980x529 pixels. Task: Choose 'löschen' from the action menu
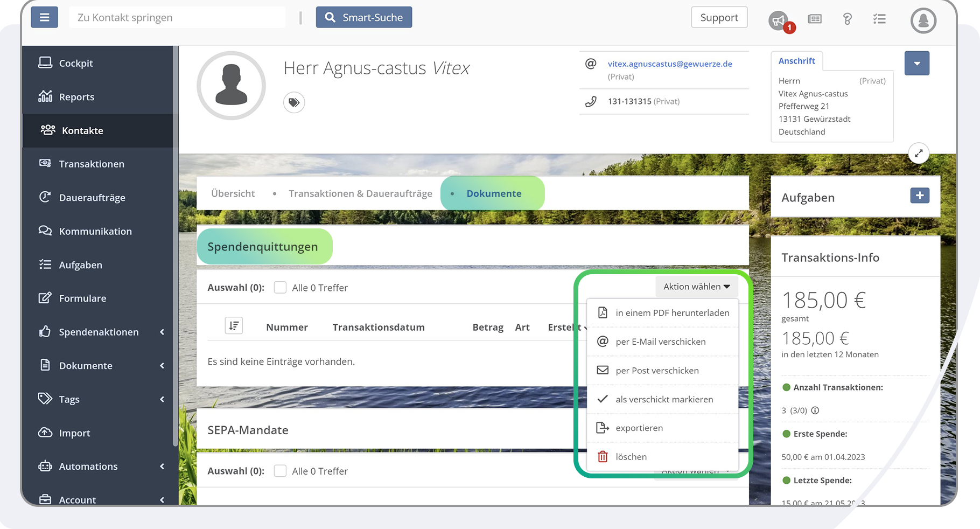(631, 457)
